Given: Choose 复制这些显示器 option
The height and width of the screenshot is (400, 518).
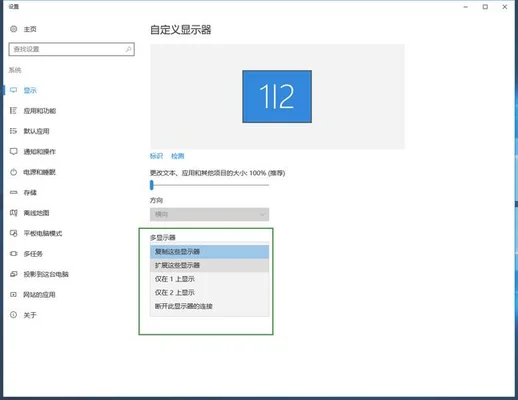Looking at the screenshot, I should click(209, 252).
